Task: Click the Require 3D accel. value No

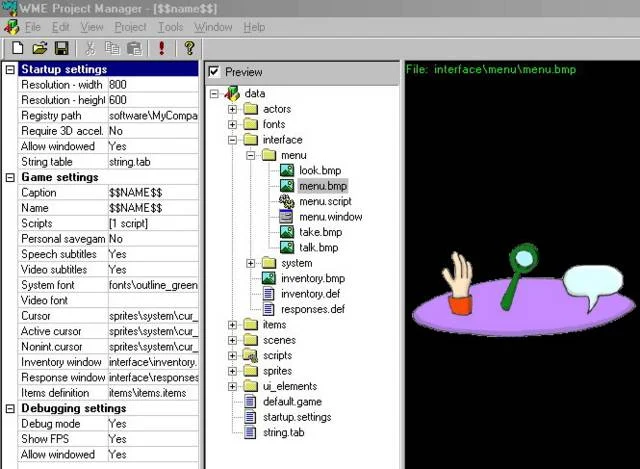Action: (x=153, y=131)
